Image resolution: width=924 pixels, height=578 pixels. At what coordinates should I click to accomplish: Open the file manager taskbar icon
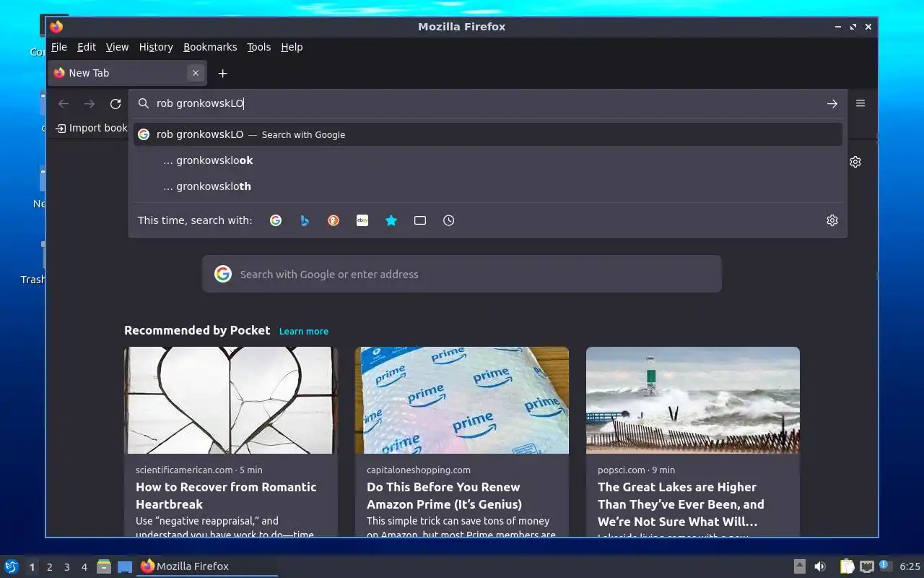click(x=104, y=566)
